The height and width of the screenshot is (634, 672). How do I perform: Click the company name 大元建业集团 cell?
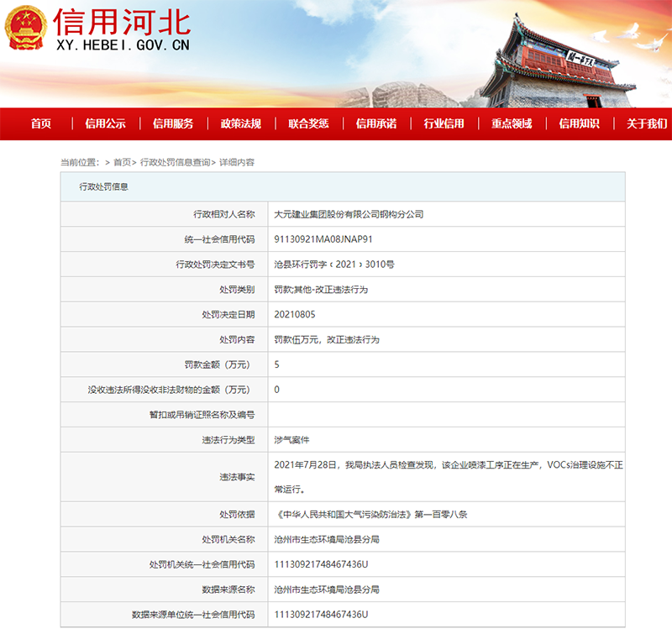click(446, 214)
